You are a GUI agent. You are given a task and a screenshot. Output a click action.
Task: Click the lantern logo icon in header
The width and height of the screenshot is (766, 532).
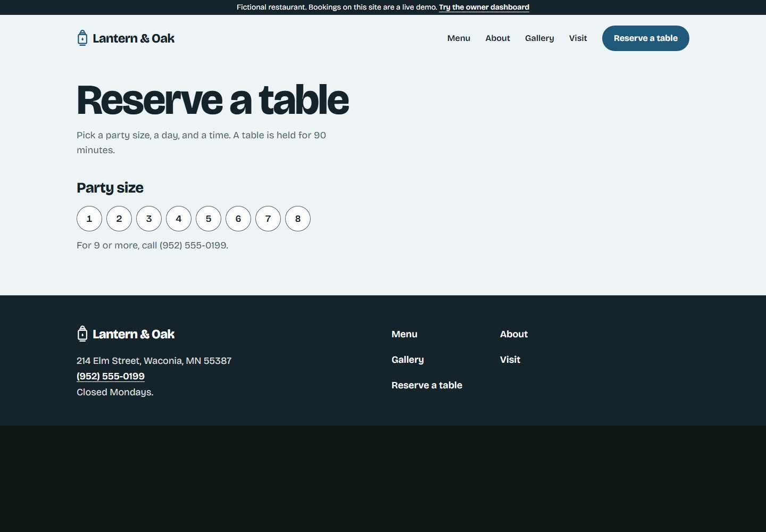pos(82,38)
